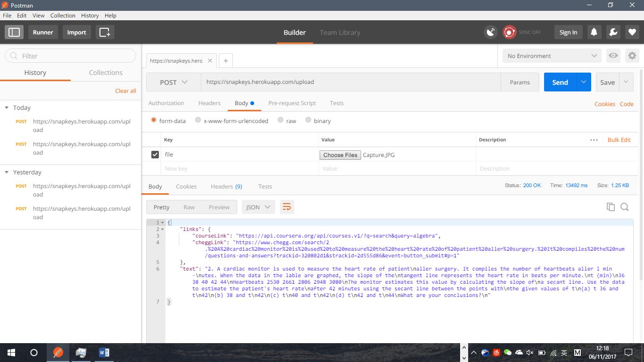Click Clear all history link
This screenshot has height=362, width=644.
click(125, 90)
